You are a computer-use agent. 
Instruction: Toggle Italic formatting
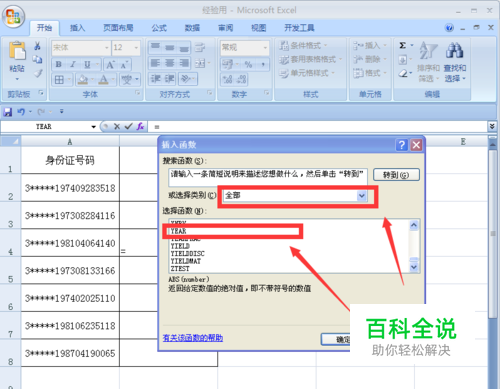(72, 64)
